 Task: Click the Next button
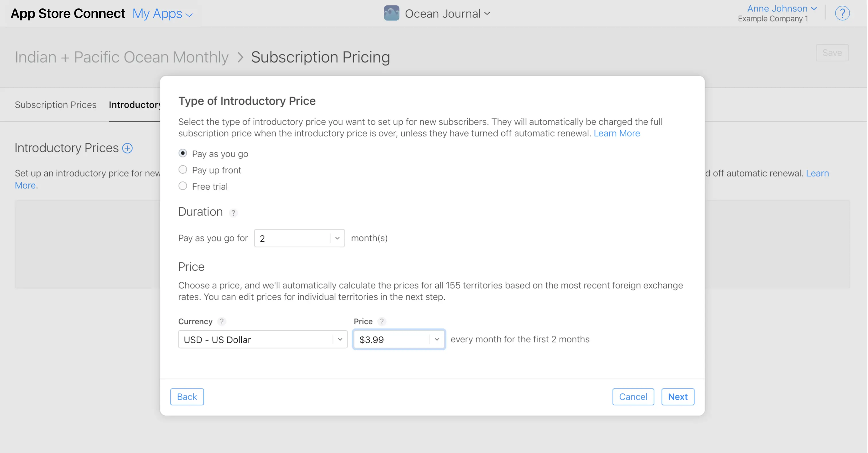(x=678, y=397)
